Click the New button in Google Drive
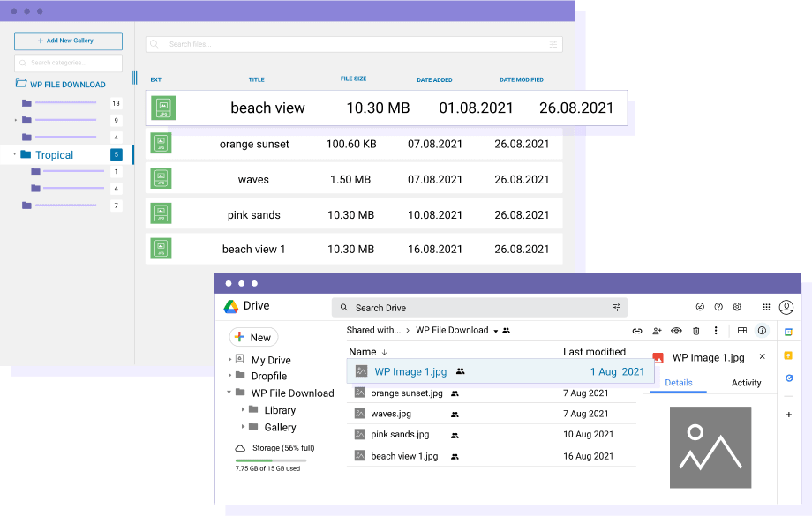The image size is (812, 516). pos(253,337)
